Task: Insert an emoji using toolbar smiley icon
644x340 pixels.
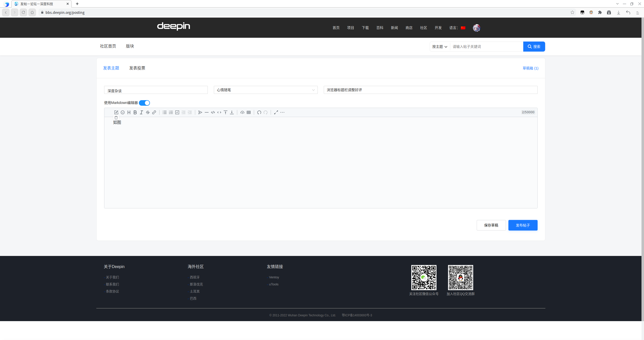Action: tap(123, 112)
